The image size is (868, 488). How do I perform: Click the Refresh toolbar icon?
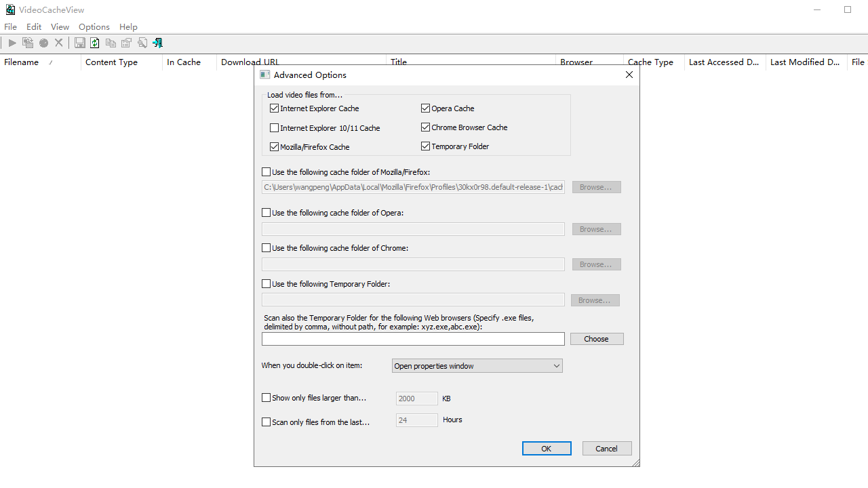point(95,43)
